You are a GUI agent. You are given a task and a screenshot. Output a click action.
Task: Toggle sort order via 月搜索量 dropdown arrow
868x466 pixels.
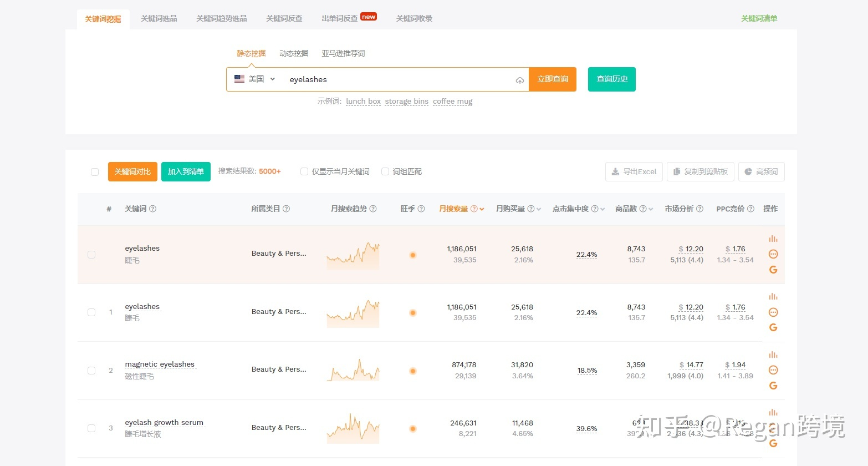pos(482,209)
